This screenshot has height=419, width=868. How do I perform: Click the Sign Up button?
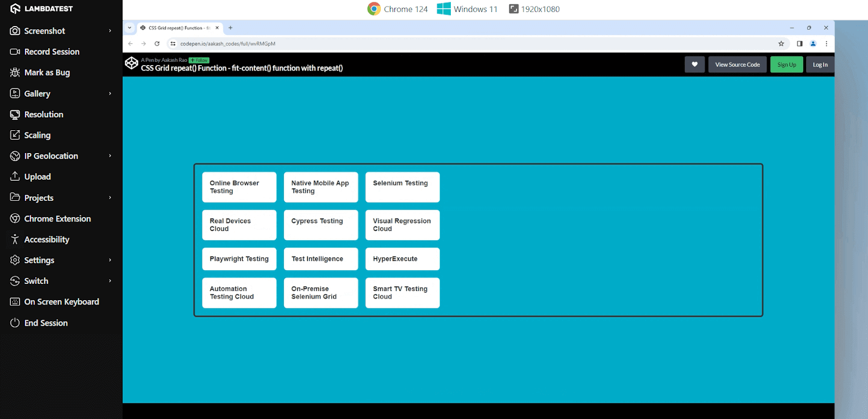coord(787,65)
